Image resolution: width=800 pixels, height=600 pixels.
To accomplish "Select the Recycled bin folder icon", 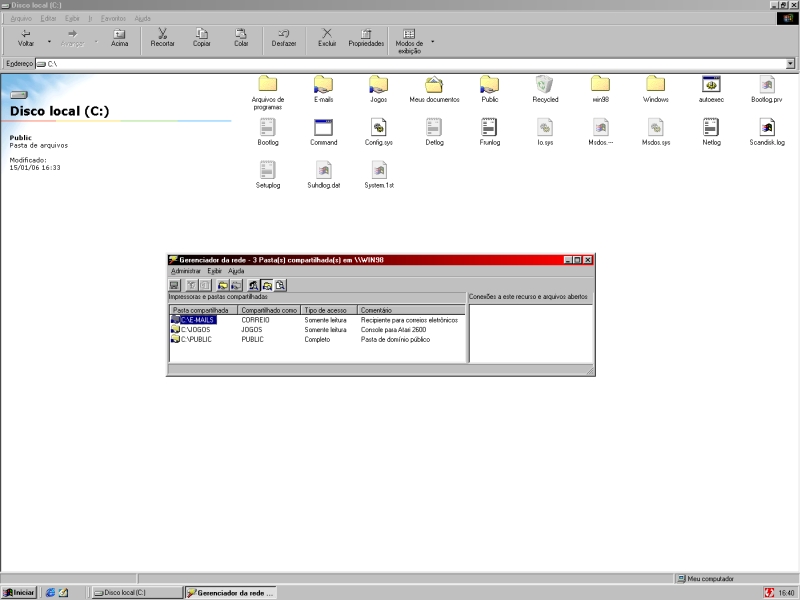I will 545,88.
